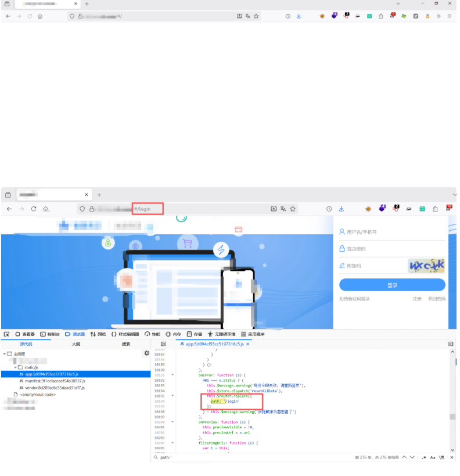Go to home page in lower browser
This screenshot has height=476, width=460.
46,209
